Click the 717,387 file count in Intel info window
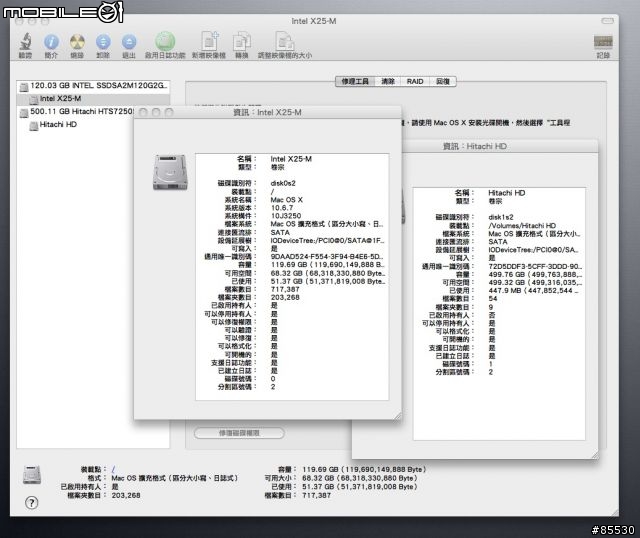640x538 pixels. (x=285, y=289)
